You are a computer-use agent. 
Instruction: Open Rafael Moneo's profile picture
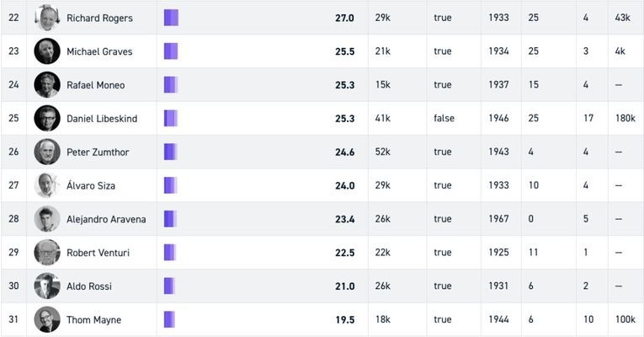(x=47, y=85)
